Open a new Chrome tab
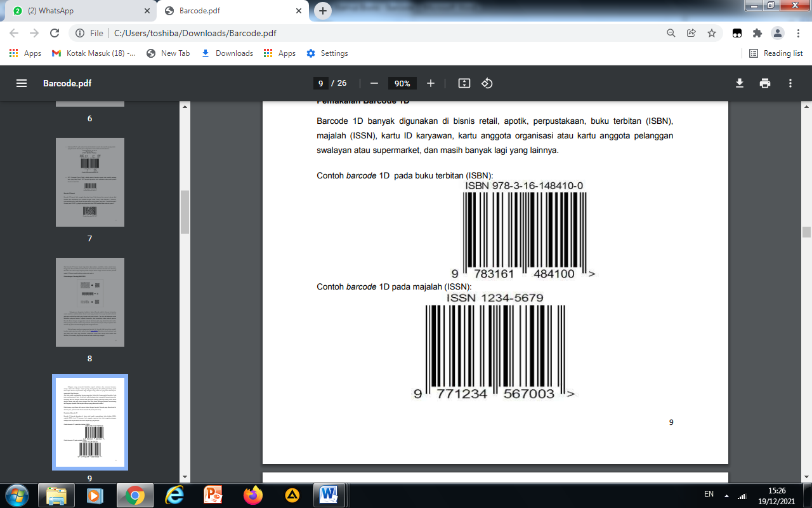812x508 pixels. point(323,11)
